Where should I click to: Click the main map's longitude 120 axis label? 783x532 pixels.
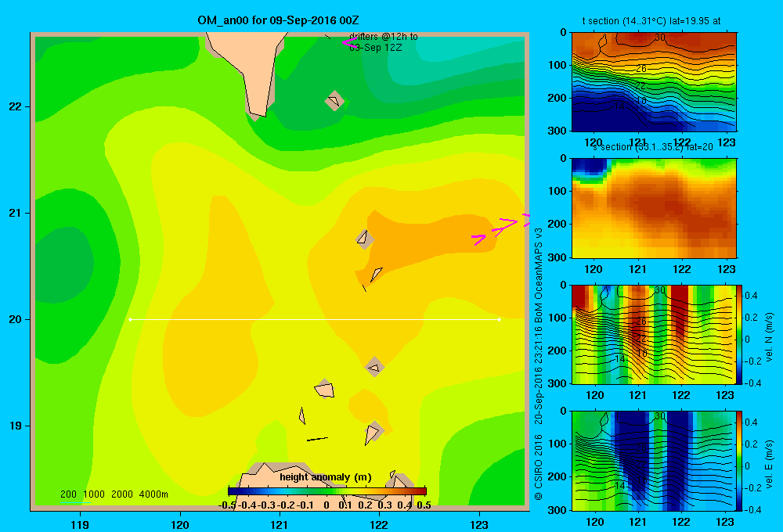click(180, 524)
